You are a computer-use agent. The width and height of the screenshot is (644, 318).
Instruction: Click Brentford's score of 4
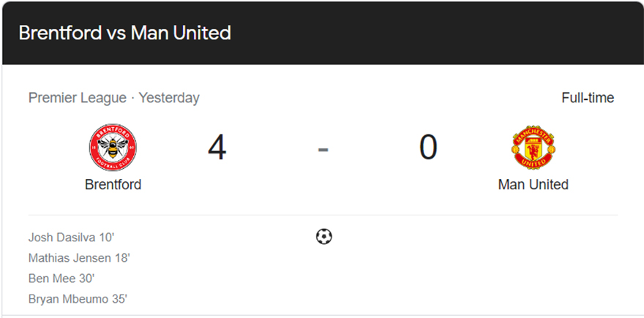(x=217, y=148)
